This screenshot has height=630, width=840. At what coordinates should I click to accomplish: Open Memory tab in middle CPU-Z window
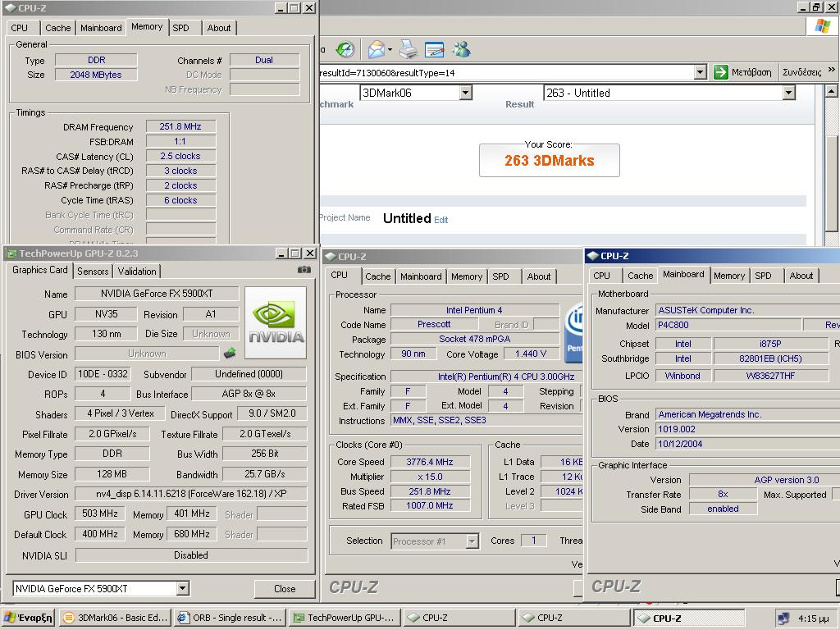(x=467, y=276)
